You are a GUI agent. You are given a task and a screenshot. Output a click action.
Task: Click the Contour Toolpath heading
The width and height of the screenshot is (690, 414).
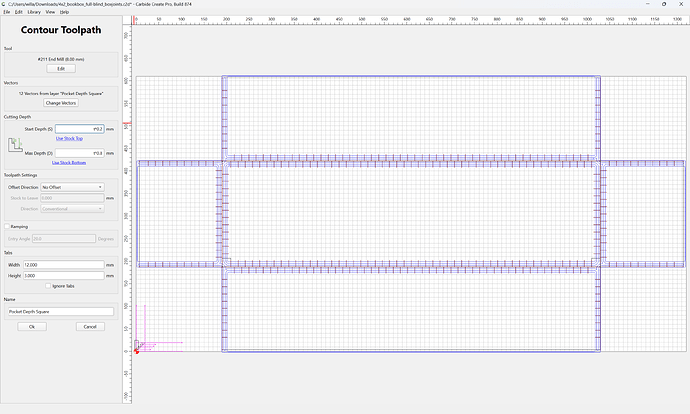point(61,30)
